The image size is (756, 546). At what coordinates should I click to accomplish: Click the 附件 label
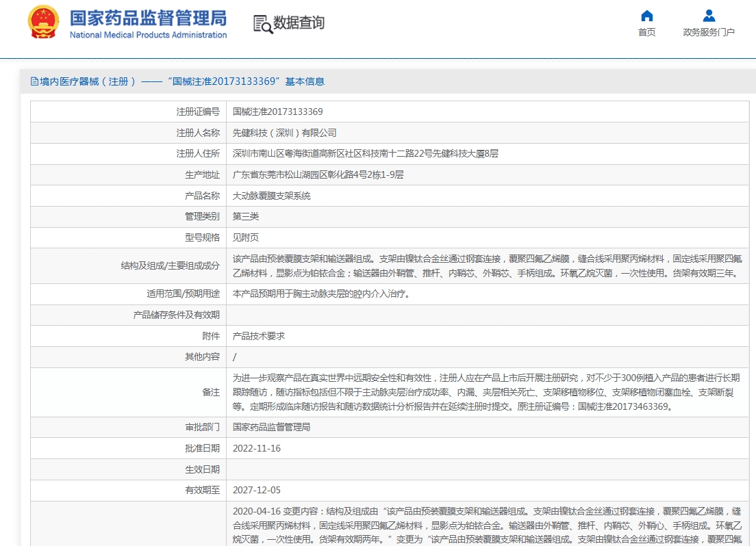coord(211,336)
